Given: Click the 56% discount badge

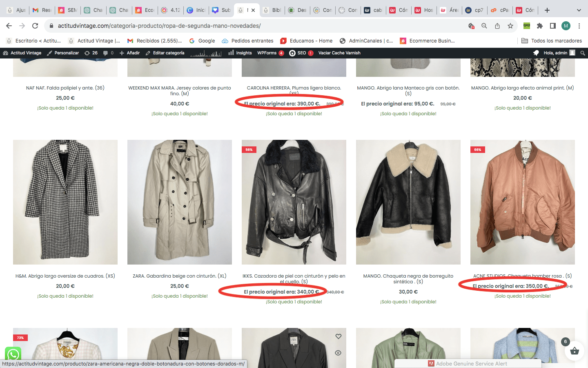Looking at the screenshot, I should click(249, 150).
